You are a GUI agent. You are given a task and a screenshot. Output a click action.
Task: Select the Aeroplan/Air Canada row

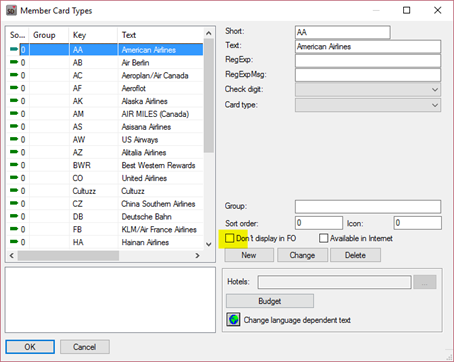pos(105,75)
